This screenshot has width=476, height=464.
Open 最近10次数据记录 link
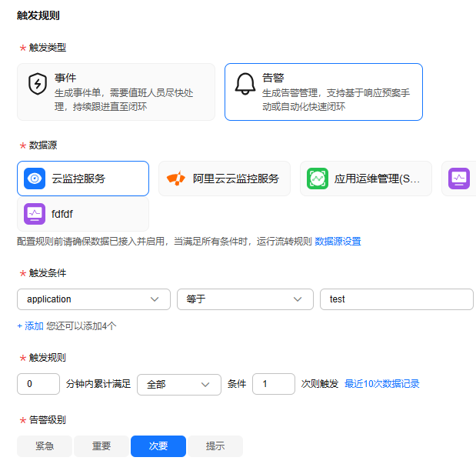[381, 384]
